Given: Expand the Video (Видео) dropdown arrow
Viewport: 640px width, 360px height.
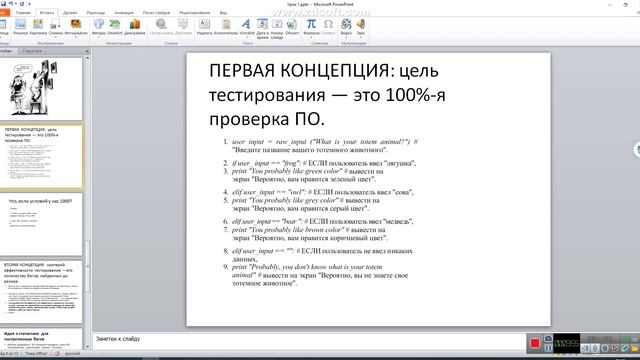Looking at the screenshot, I should click(346, 37).
